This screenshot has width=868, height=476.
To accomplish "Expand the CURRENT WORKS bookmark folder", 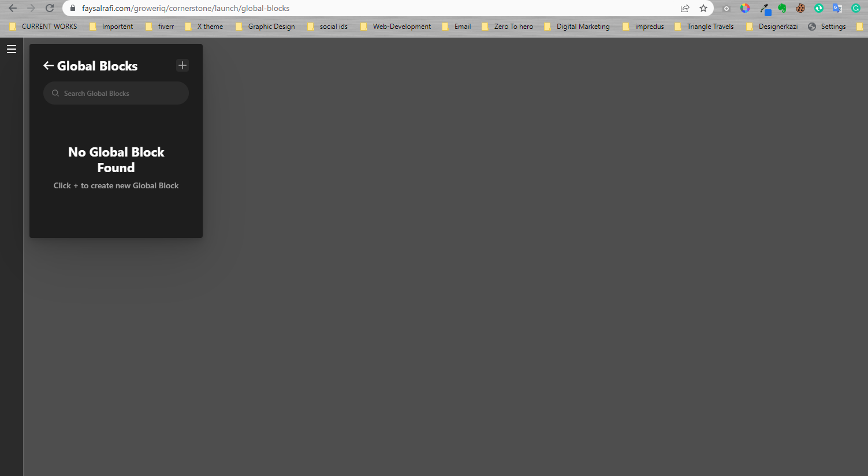I will point(43,27).
